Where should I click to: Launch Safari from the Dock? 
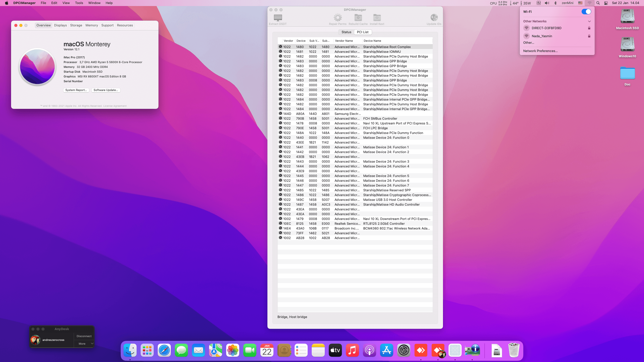coord(164,350)
